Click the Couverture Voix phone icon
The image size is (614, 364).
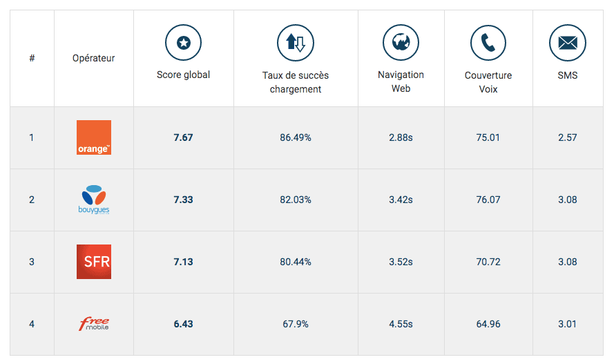click(x=488, y=44)
